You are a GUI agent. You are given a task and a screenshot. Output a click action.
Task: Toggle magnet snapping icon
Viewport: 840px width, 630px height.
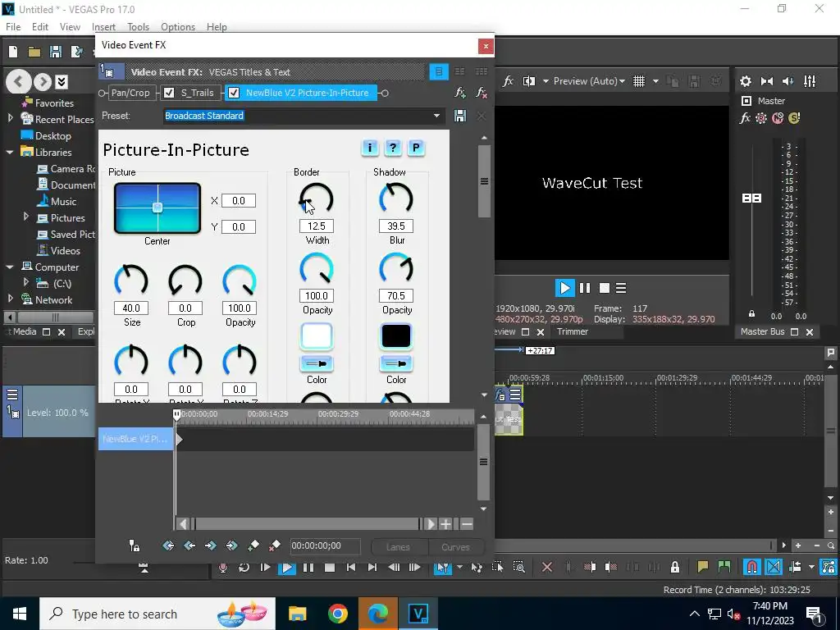[x=751, y=567]
